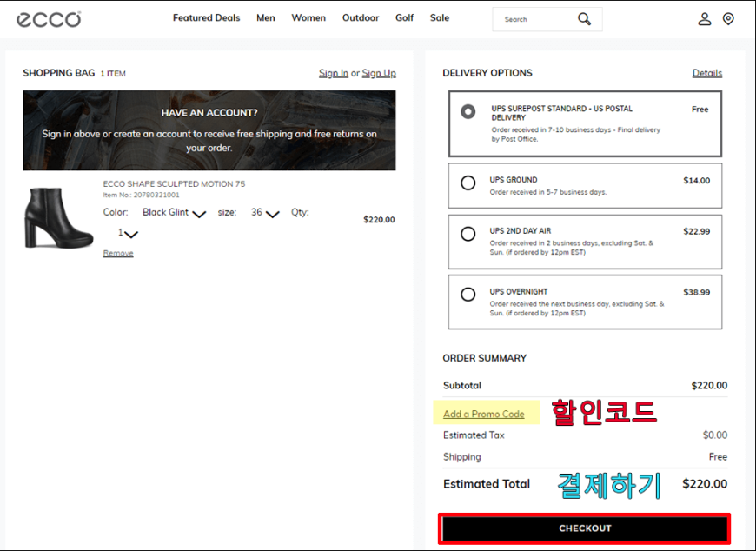
Task: Remove the boot from the bag
Action: point(118,253)
